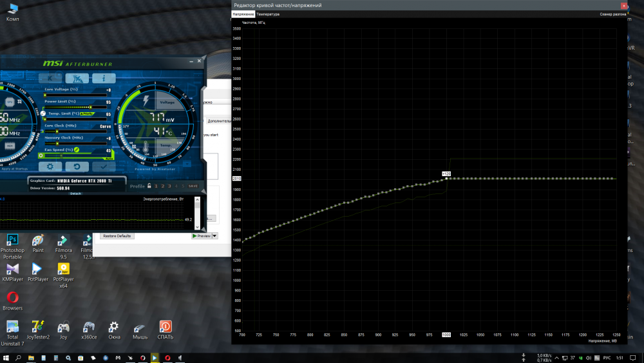Select profile slot 3
Viewport: 644px width, 363px height.
coord(169,186)
